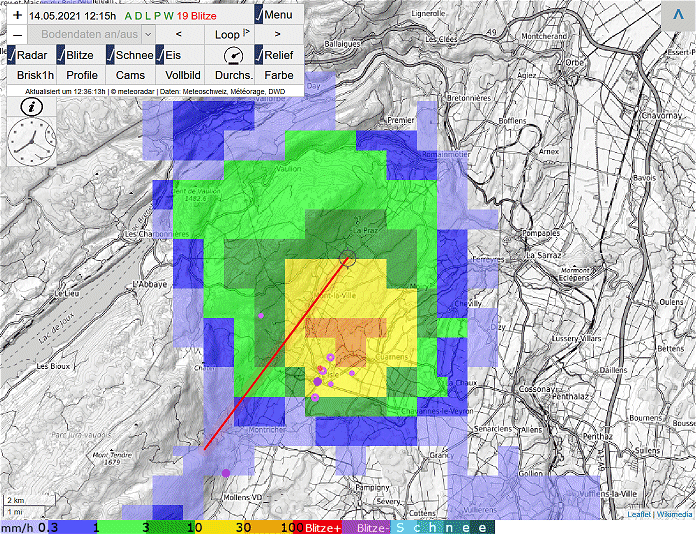
Task: Step to previous radar frame '<'
Action: [x=179, y=34]
